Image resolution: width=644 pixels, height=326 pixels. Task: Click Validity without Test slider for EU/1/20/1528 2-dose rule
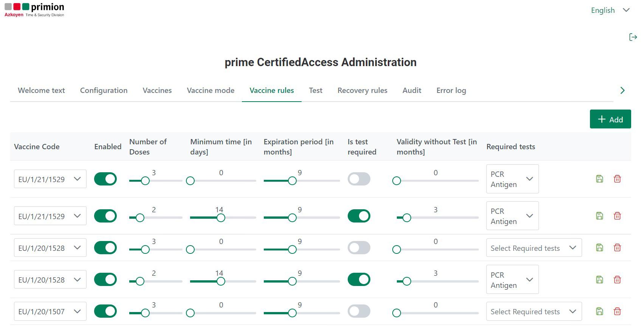pos(437,281)
